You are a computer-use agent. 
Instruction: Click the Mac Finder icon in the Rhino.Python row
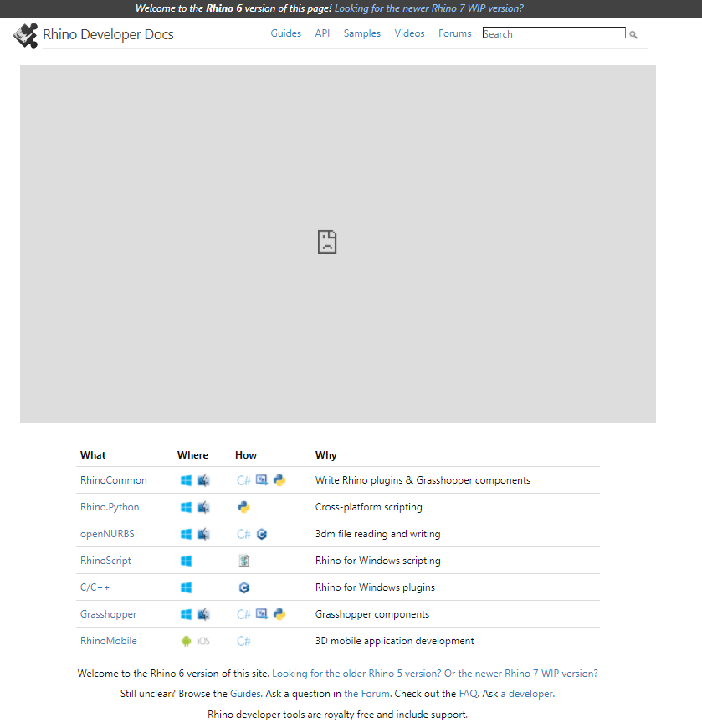204,507
